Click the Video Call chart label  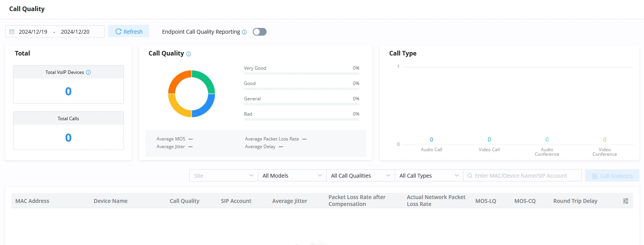pyautogui.click(x=489, y=150)
